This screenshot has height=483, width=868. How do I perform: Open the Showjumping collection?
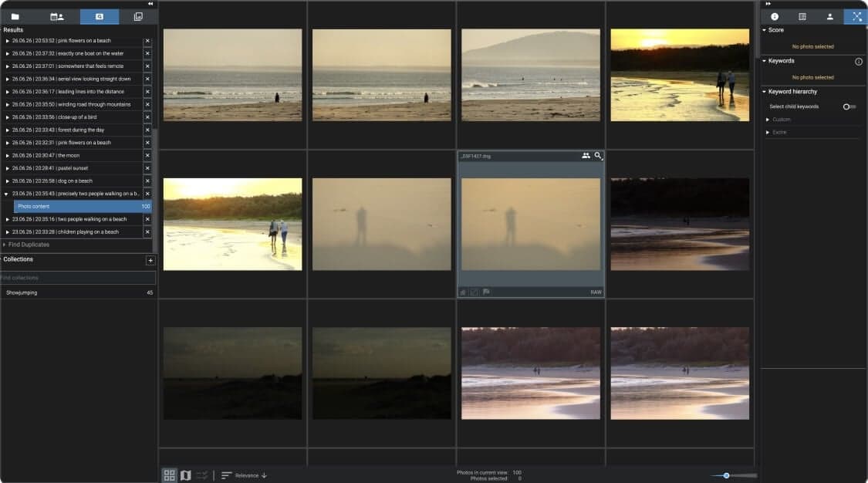coord(77,292)
